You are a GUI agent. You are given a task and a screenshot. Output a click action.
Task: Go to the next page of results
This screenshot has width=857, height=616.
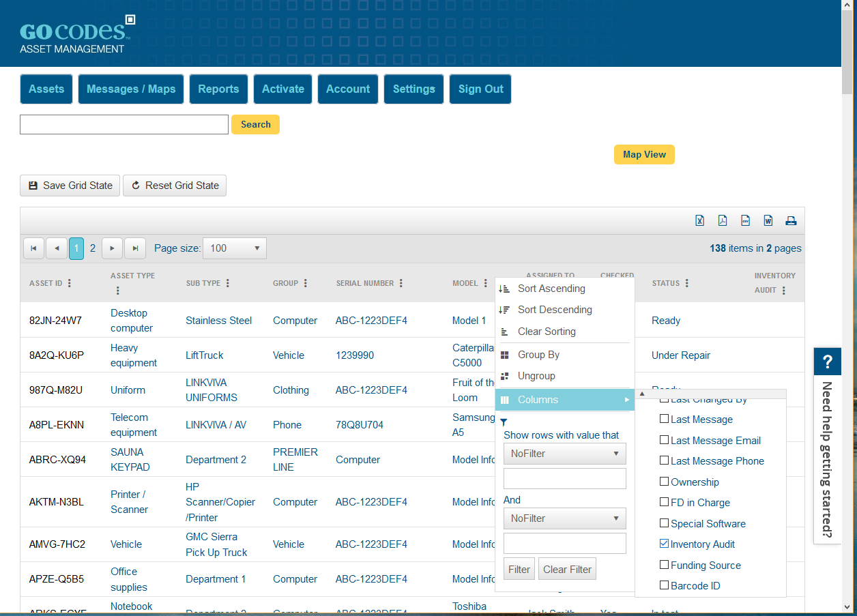(x=112, y=248)
